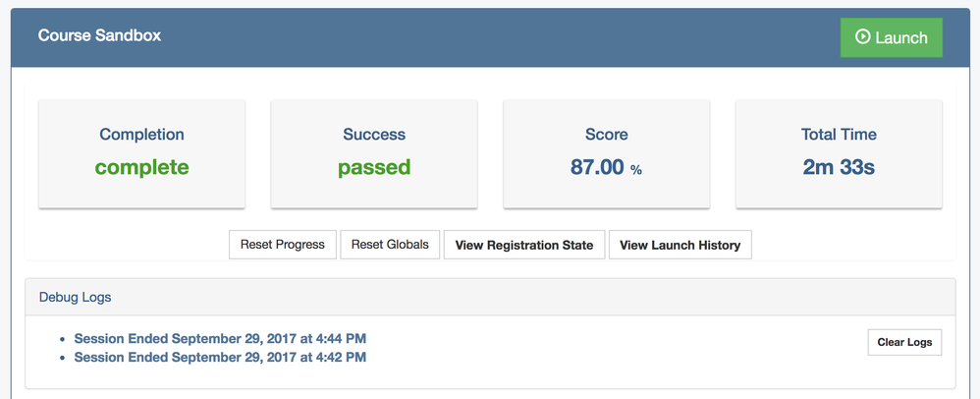Select the Debug Logs panel header
Viewport: 980px width, 399px height.
pyautogui.click(x=75, y=297)
